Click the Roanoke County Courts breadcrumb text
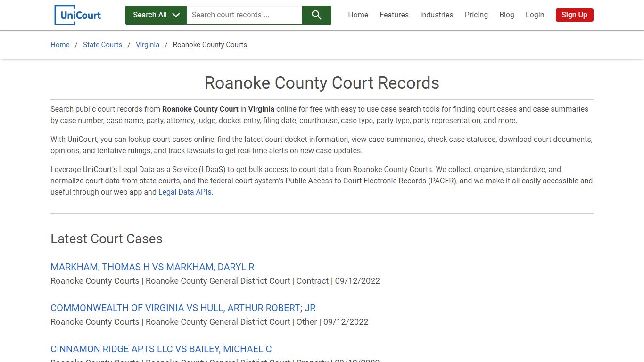The image size is (644, 362). (x=210, y=45)
